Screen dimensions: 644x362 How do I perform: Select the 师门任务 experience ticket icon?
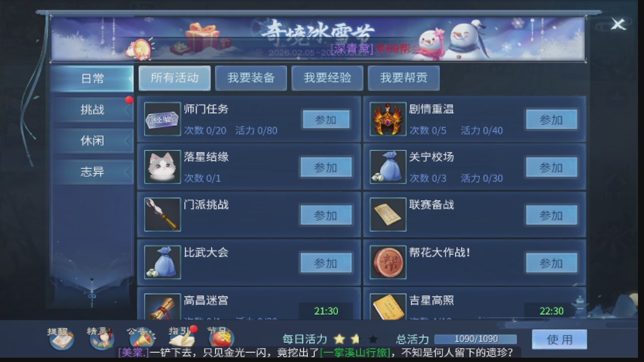[163, 119]
